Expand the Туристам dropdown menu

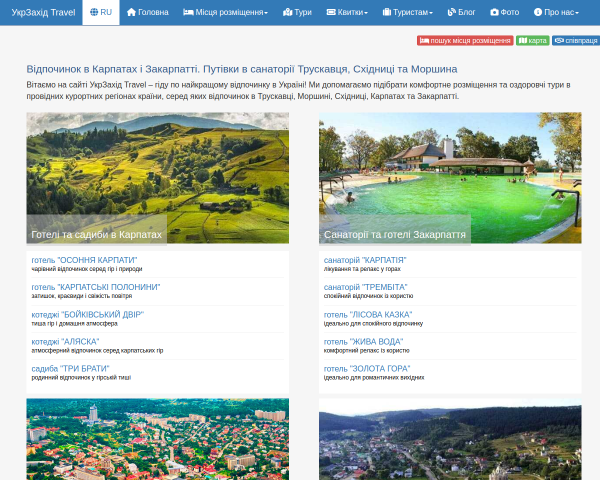[x=408, y=12]
